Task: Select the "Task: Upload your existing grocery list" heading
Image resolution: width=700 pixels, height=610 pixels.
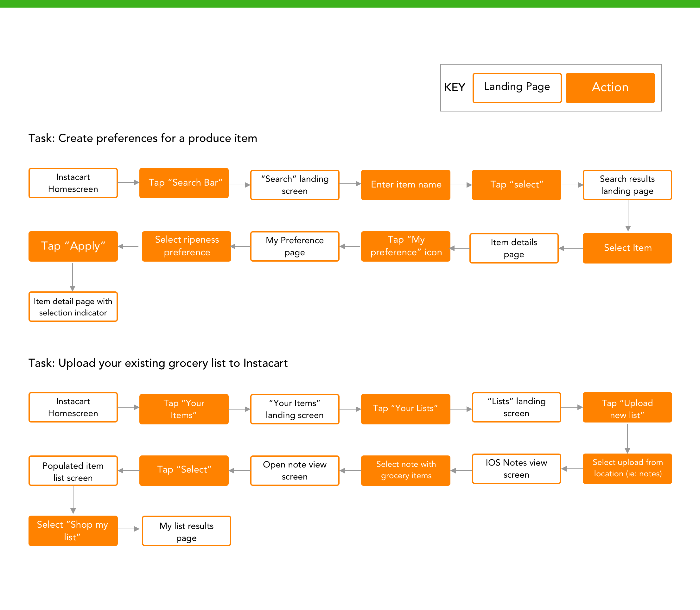Action: (158, 363)
